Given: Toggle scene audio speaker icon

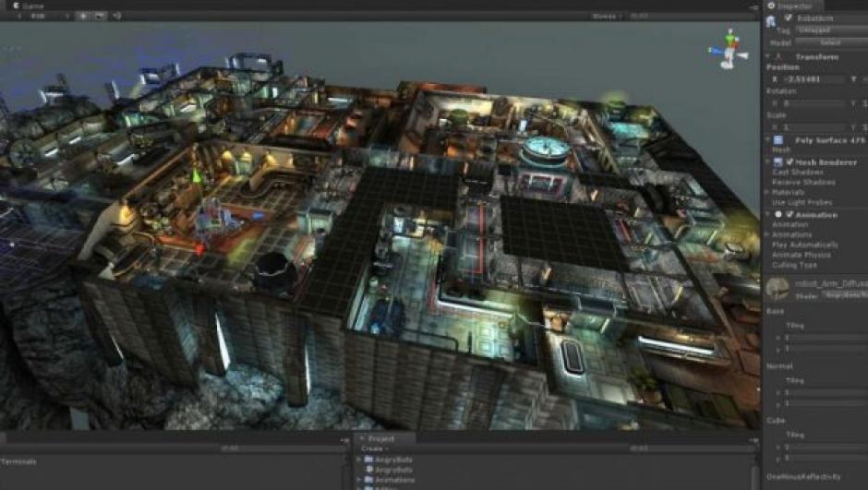Looking at the screenshot, I should tap(116, 16).
